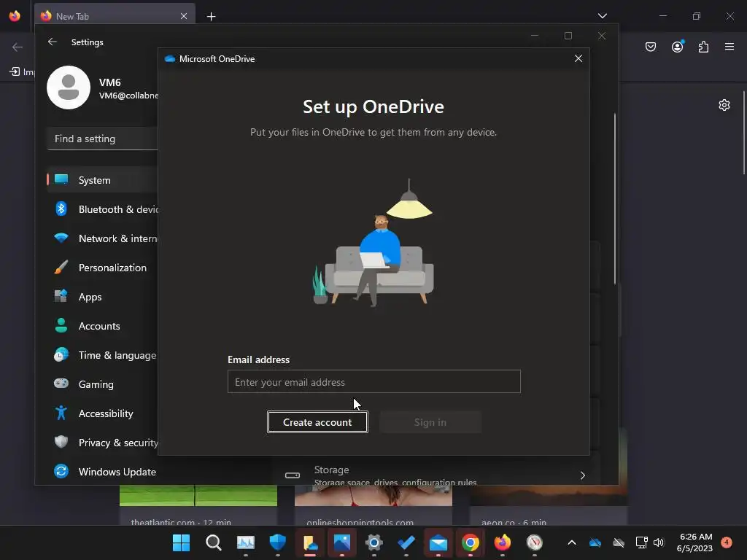Click the Firefox back navigation arrow

pyautogui.click(x=18, y=47)
